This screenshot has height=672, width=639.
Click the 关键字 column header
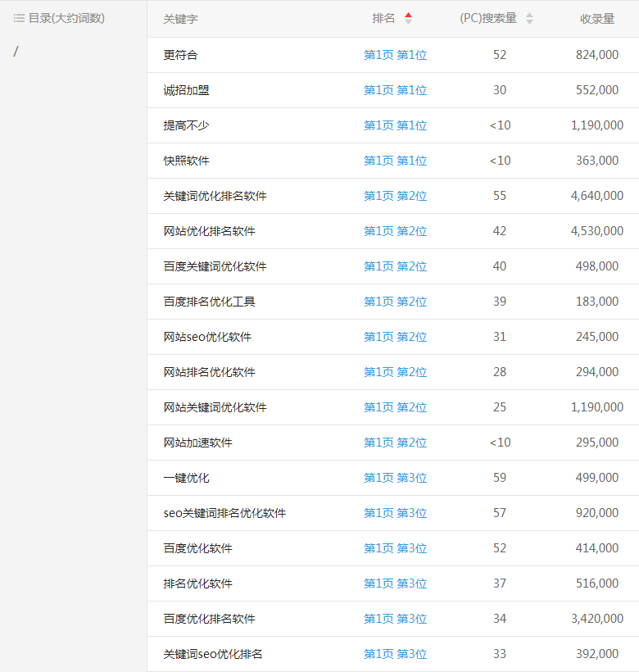point(180,19)
